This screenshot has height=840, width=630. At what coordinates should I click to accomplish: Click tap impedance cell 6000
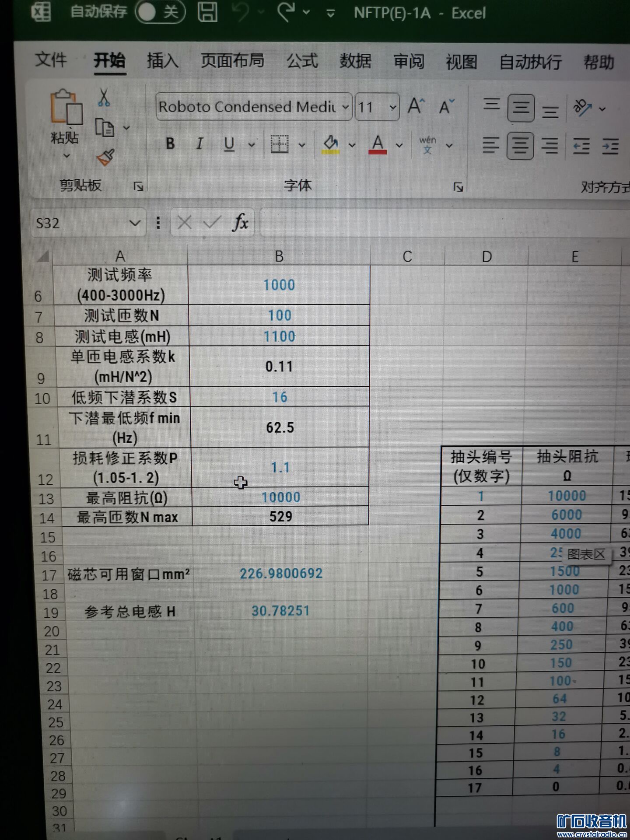click(567, 515)
